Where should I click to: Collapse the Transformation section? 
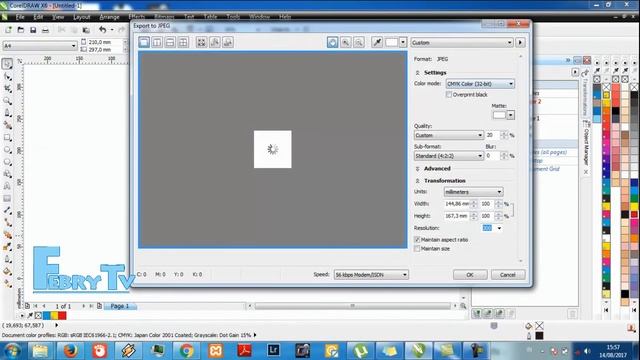click(x=417, y=181)
